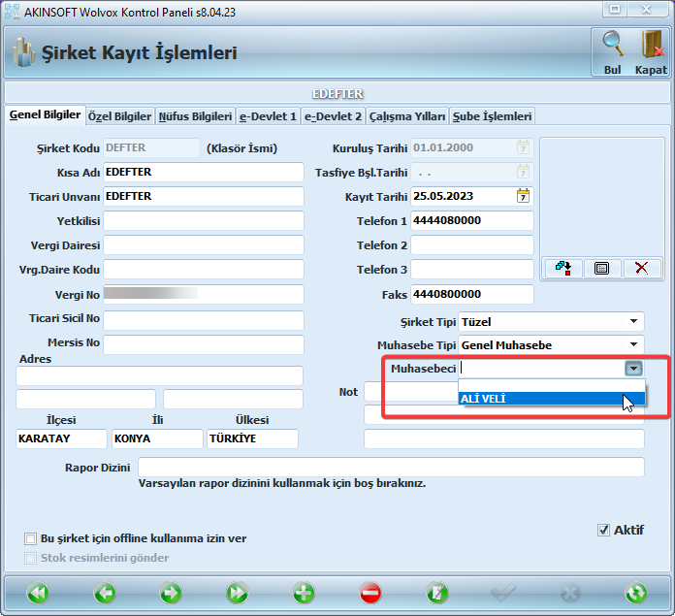Click the Vrg.Daire Kodu field
Screen dimensions: 675x616
point(204,269)
